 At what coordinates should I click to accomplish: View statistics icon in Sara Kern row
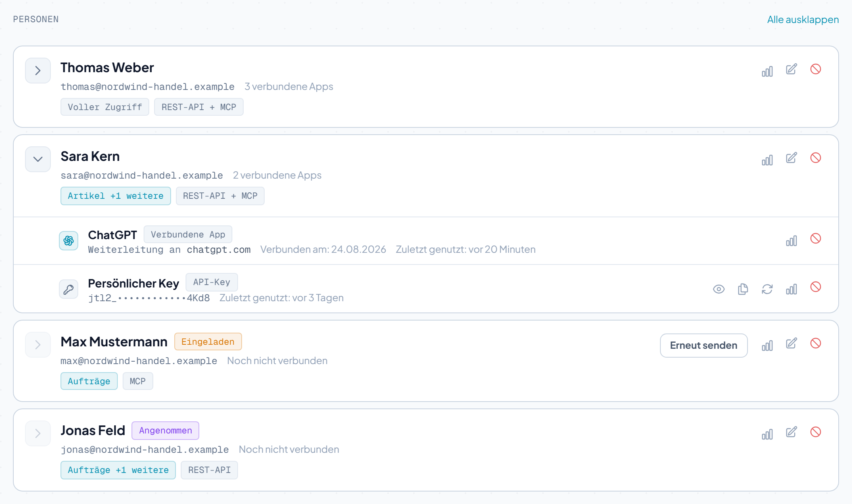(x=767, y=160)
